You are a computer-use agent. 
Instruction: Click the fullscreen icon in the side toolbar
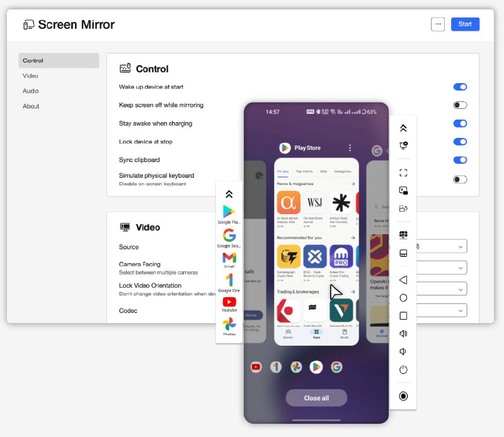(403, 172)
